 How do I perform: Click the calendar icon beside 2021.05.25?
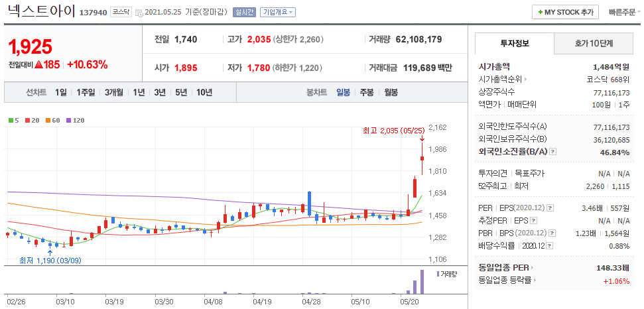point(139,13)
